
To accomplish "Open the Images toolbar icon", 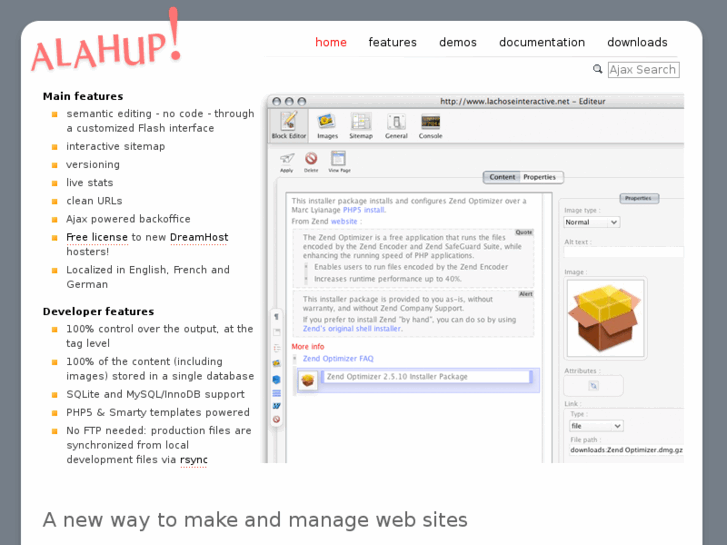I will [x=327, y=126].
